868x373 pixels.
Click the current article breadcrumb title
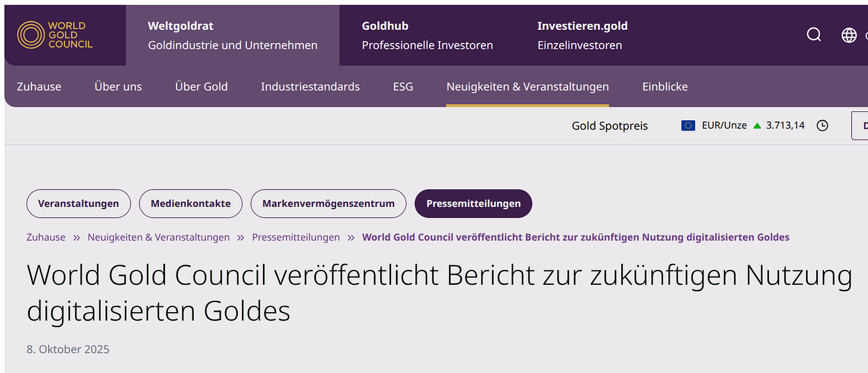[x=576, y=237]
